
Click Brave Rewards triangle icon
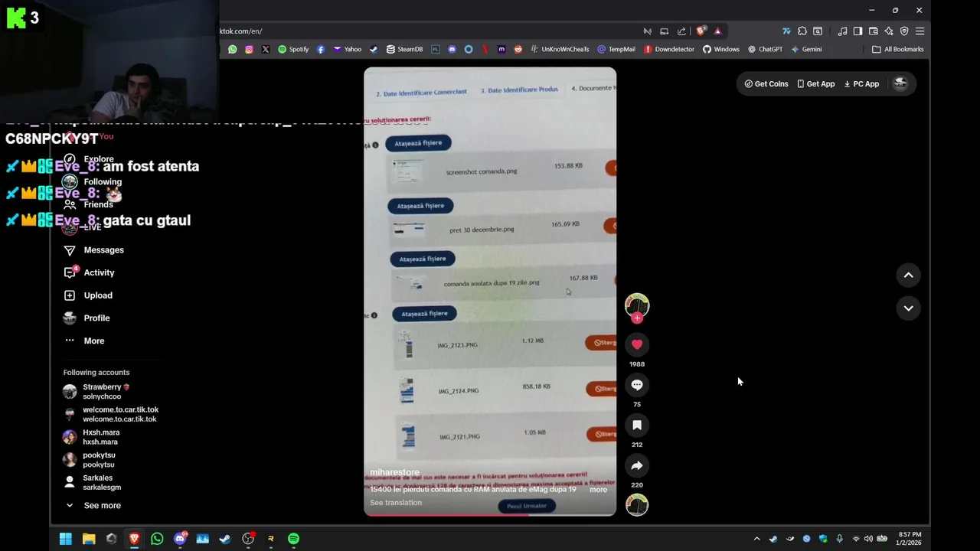pyautogui.click(x=717, y=31)
